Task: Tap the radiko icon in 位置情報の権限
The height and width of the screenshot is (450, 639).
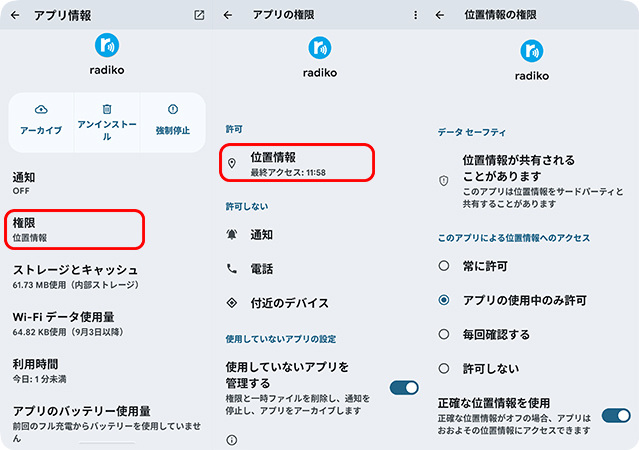Action: coord(531,51)
